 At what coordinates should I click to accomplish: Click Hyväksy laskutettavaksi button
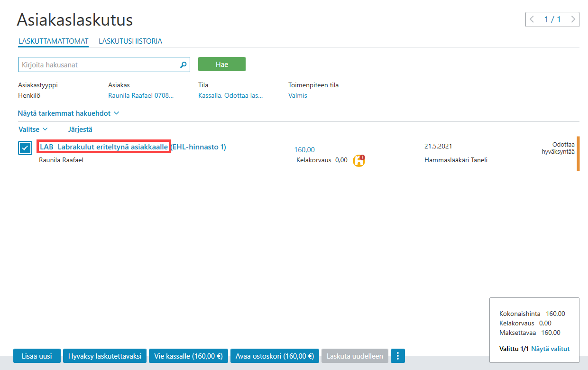pos(105,356)
